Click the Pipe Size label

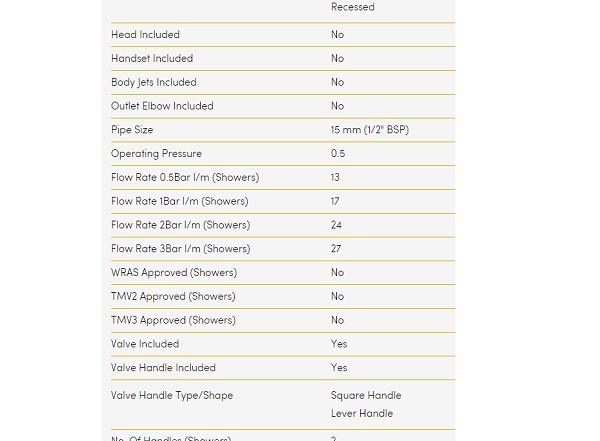[132, 130]
